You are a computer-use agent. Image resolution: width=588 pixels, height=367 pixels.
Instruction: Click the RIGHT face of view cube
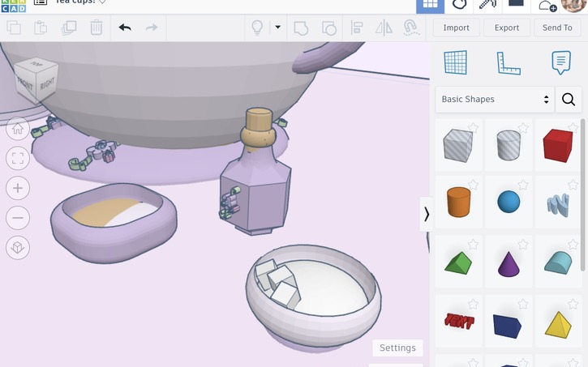[47, 83]
